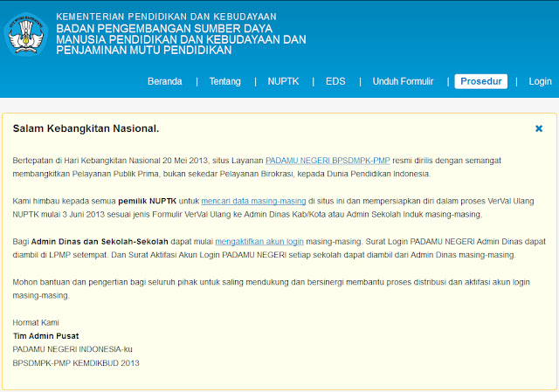This screenshot has width=559, height=392.
Task: Click the mengaktifkan akun login link
Action: click(x=259, y=242)
